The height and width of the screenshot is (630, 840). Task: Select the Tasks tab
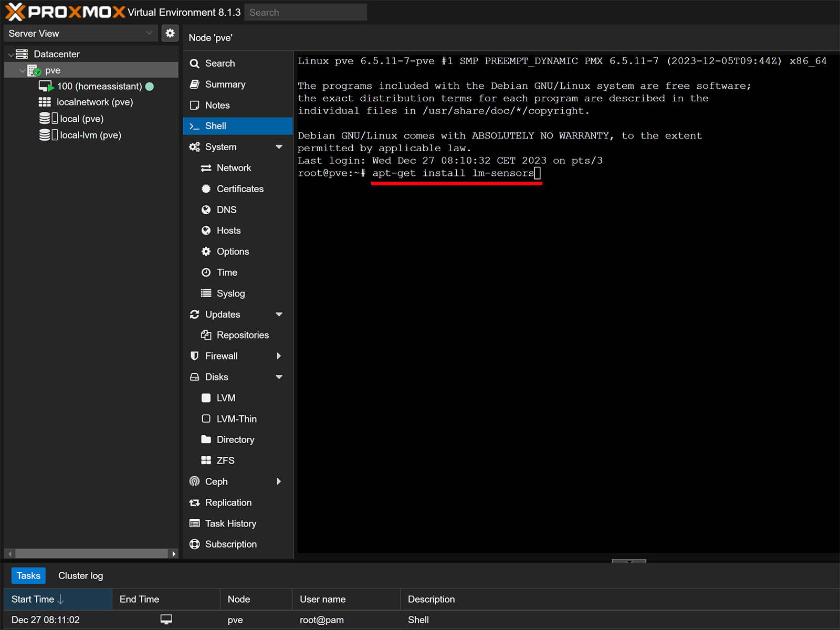28,575
